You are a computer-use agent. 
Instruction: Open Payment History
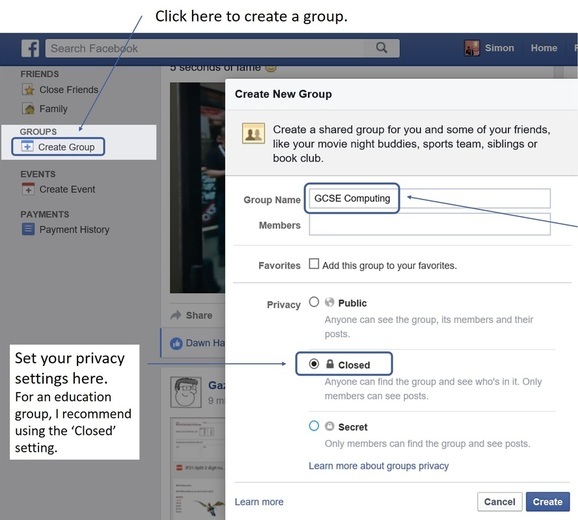pos(74,230)
